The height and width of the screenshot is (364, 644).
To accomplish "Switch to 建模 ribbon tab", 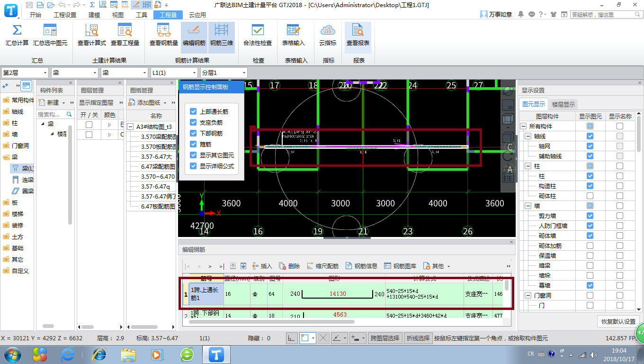I will [95, 15].
